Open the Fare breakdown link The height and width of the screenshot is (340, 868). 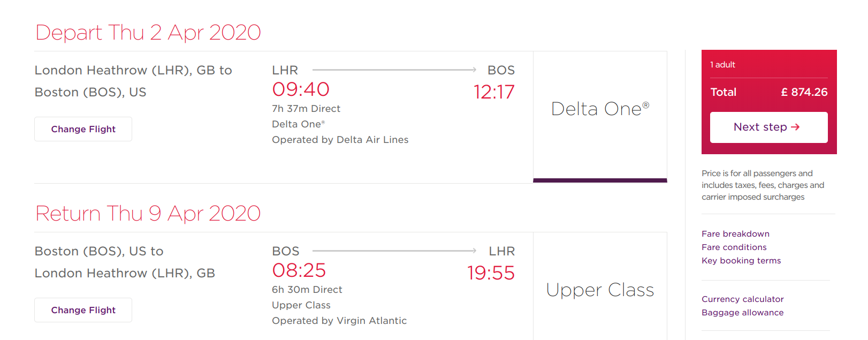point(735,234)
